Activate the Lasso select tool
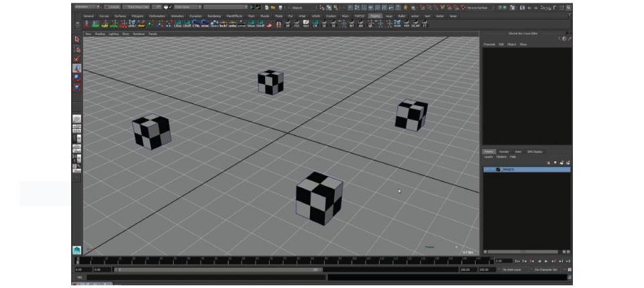644x288 pixels. click(76, 49)
